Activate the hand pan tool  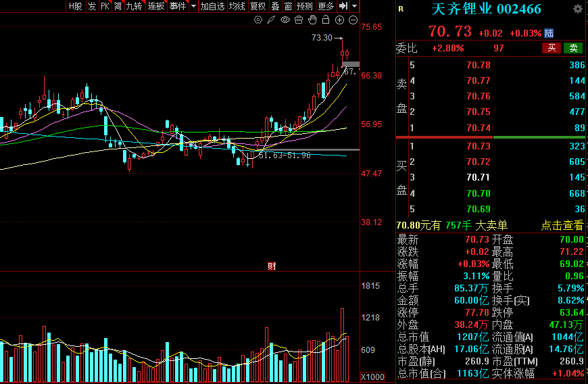[312, 20]
